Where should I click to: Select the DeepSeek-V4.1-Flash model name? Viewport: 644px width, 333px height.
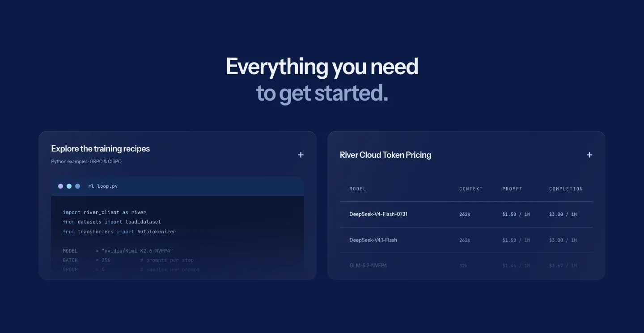pyautogui.click(x=373, y=240)
